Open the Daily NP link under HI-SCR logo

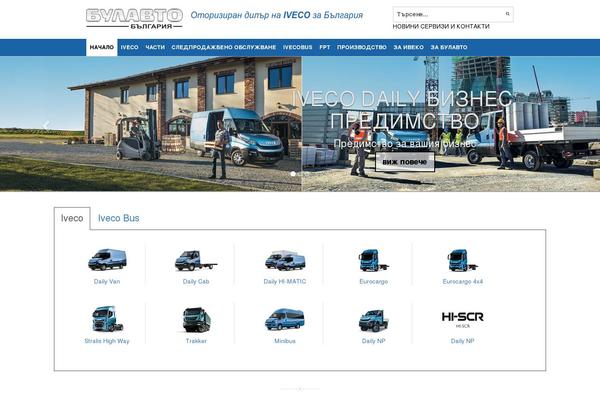[462, 341]
